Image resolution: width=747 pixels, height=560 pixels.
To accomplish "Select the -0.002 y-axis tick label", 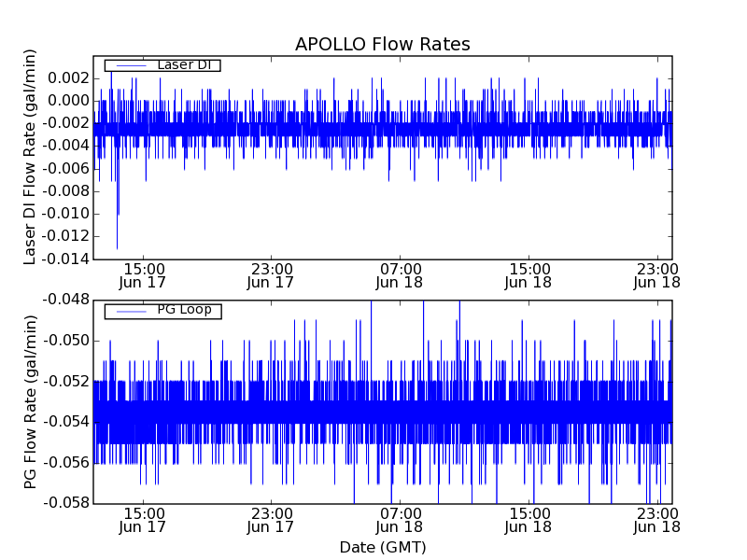I will (x=66, y=123).
